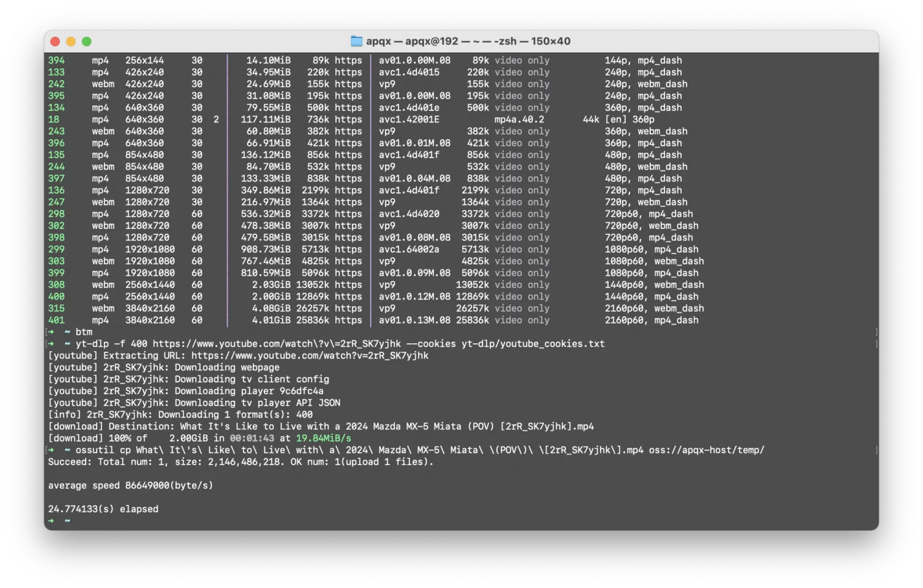Viewport: 923px width, 588px height.
Task: Click the prompt arrow before the yt-dlp command
Action: [51, 344]
